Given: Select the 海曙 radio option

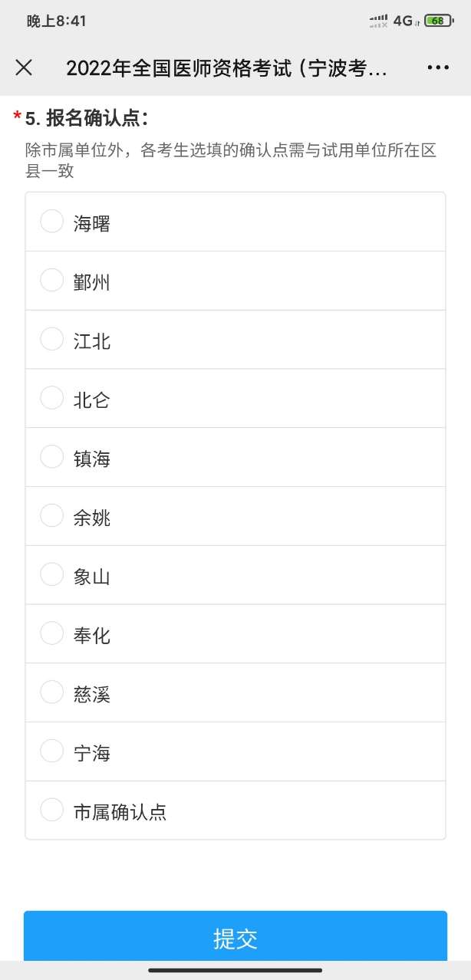Looking at the screenshot, I should [x=52, y=222].
